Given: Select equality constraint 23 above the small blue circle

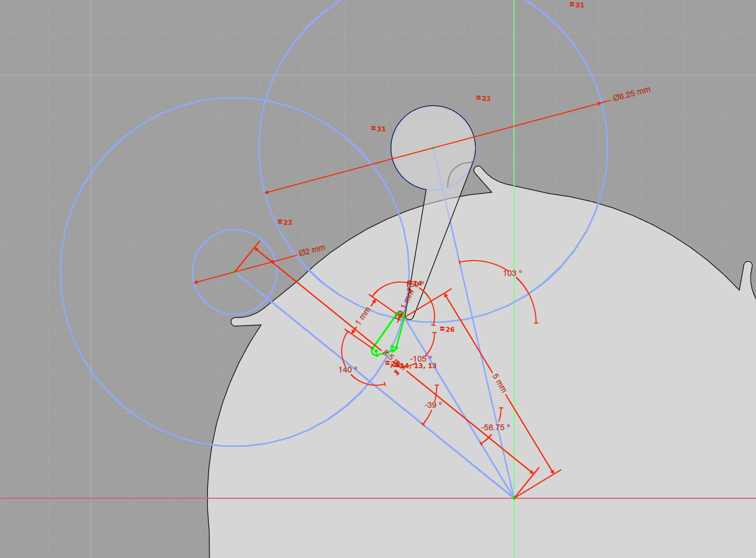Looking at the screenshot, I should [285, 222].
